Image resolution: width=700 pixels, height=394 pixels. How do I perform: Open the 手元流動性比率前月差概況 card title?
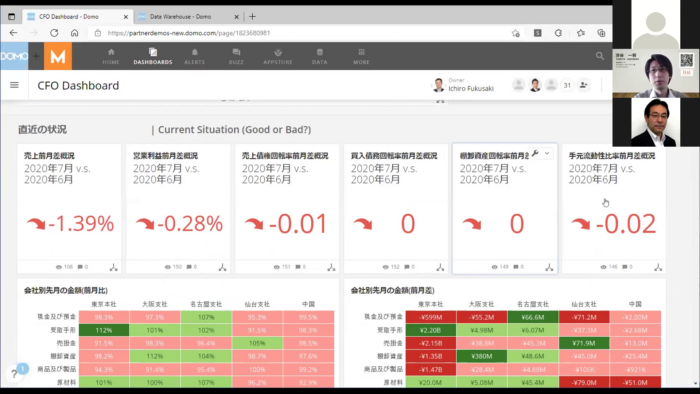click(x=612, y=156)
